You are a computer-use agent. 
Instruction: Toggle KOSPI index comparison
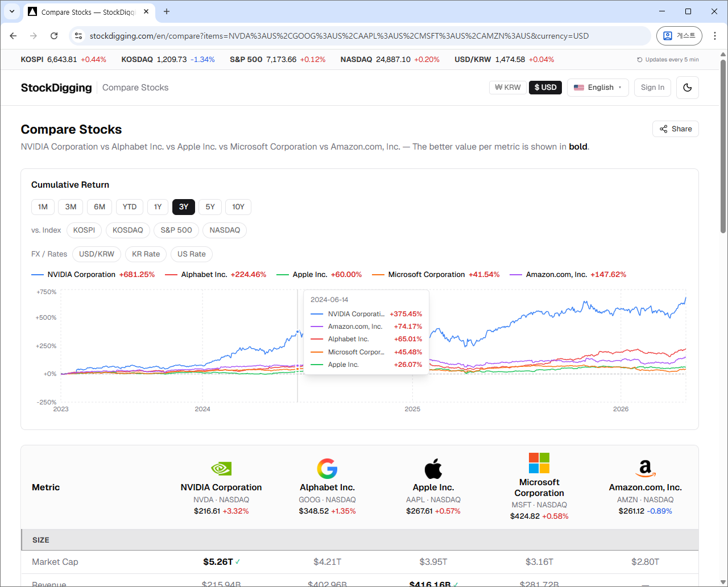pyautogui.click(x=84, y=230)
